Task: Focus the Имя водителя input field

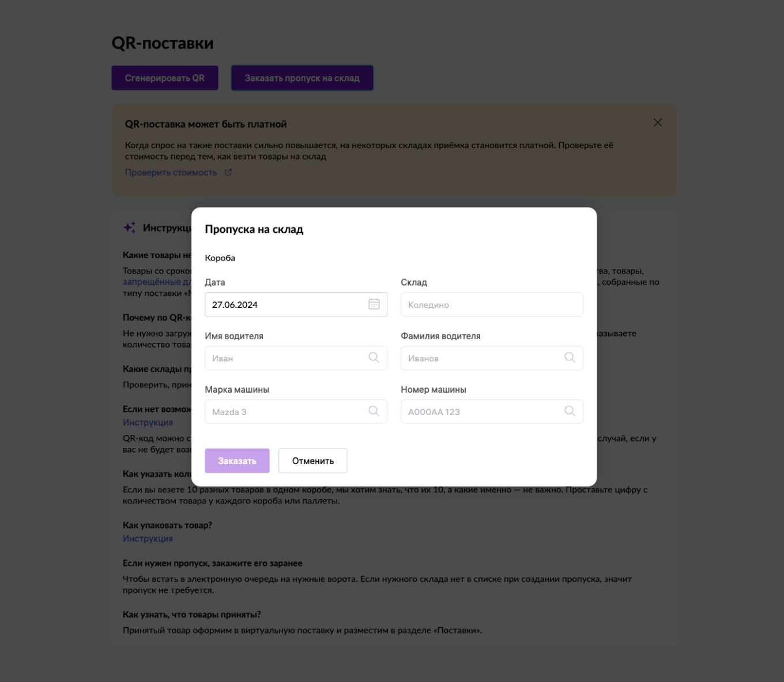Action: (x=285, y=358)
